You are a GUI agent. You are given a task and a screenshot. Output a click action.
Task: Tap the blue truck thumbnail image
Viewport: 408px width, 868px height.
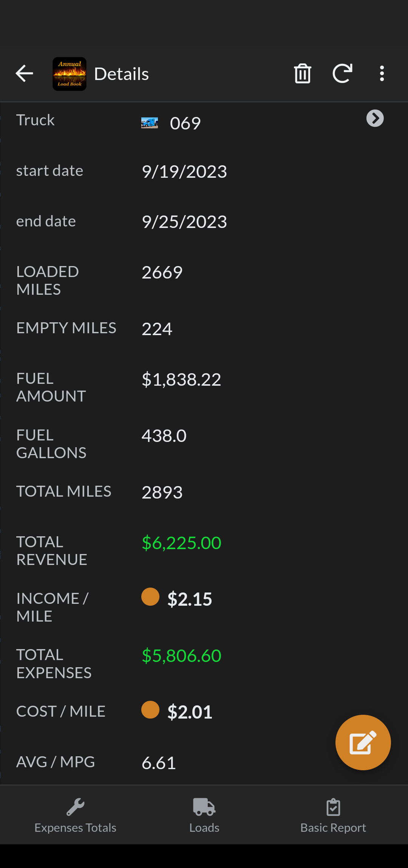[x=150, y=123]
